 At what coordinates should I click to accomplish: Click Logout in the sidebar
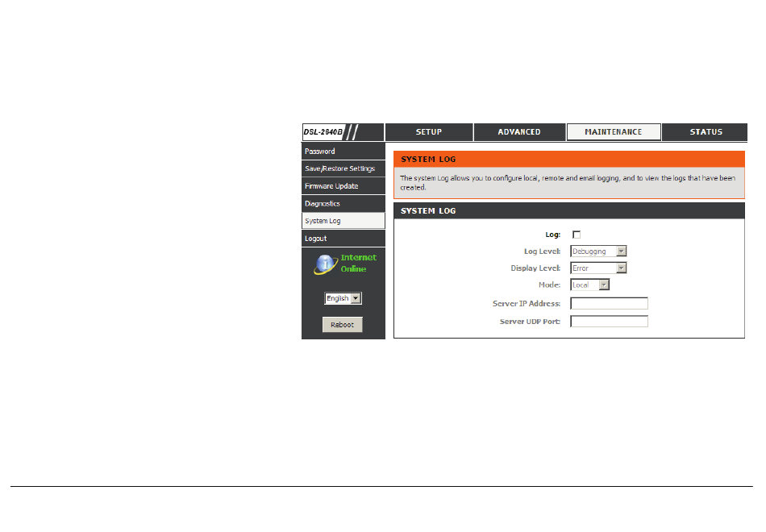343,239
